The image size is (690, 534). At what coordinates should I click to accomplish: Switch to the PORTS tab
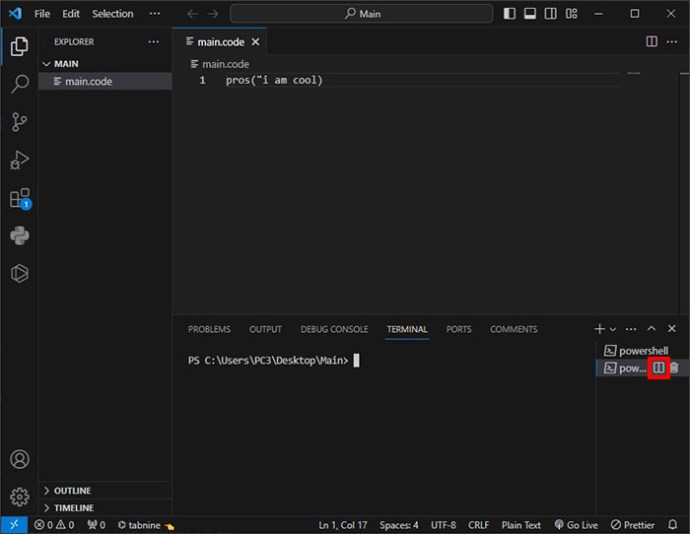click(459, 329)
